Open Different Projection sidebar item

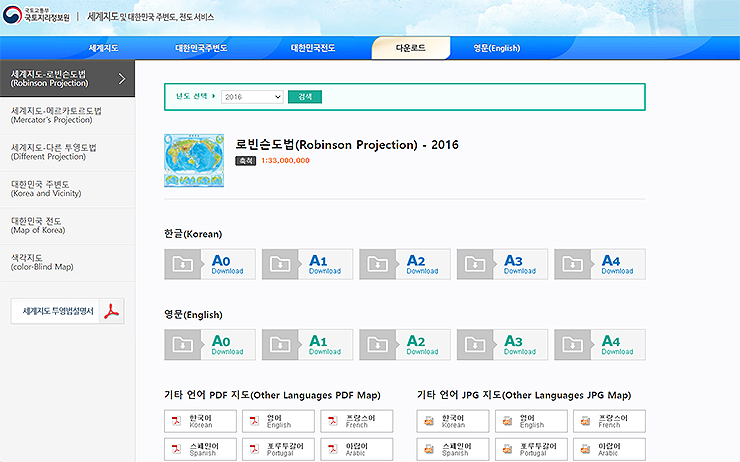[x=67, y=152]
